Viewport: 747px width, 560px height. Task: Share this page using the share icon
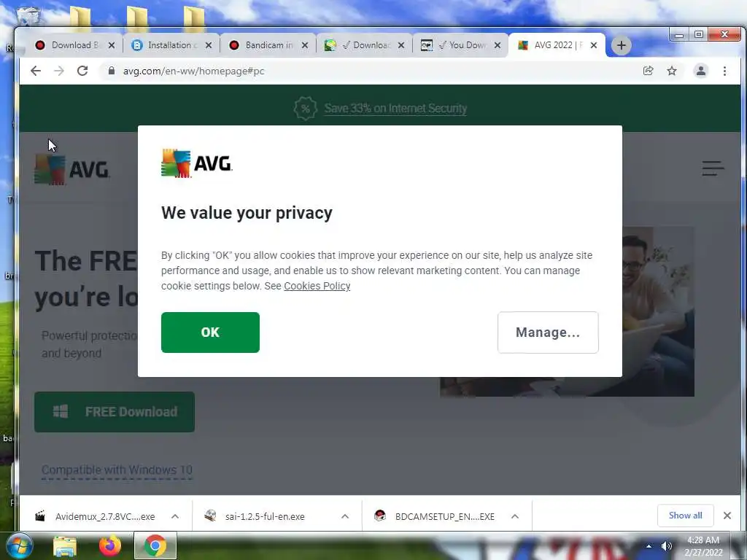pos(648,71)
